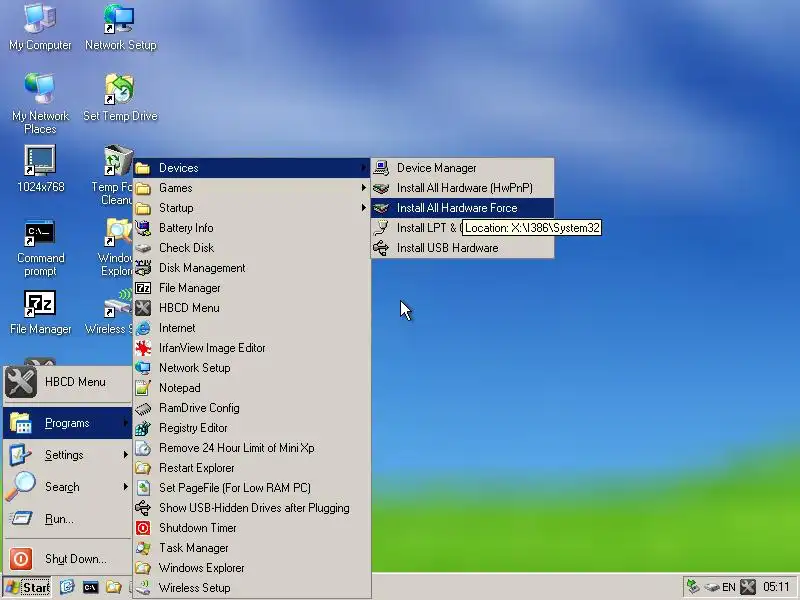Click the Device Manager icon in submenu
This screenshot has height=600, width=800.
[x=381, y=167]
